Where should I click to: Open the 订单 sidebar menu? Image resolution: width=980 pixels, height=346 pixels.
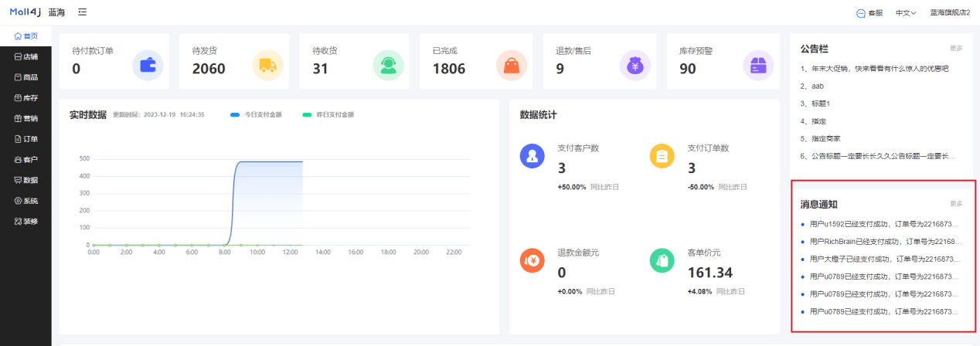pos(26,139)
